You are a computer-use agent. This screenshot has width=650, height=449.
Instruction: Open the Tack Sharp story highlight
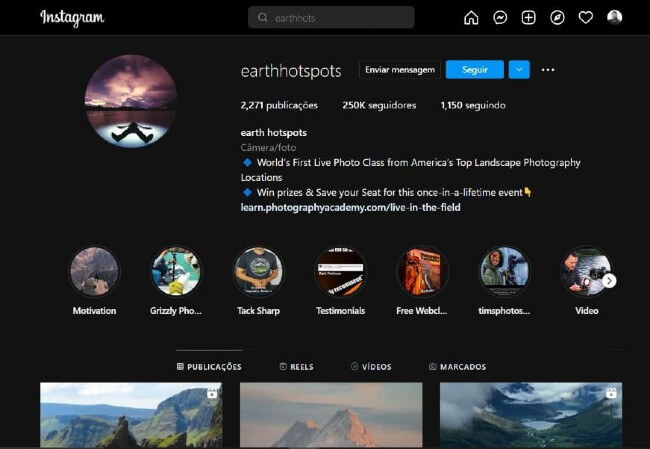[x=258, y=271]
